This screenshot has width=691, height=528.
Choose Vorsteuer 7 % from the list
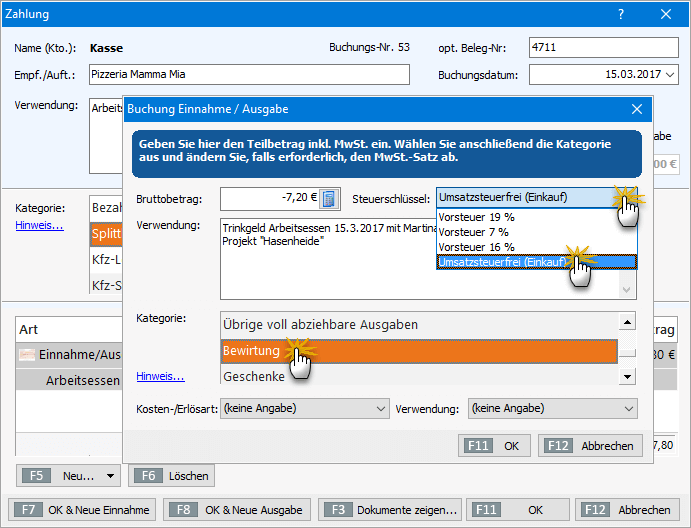(x=474, y=231)
